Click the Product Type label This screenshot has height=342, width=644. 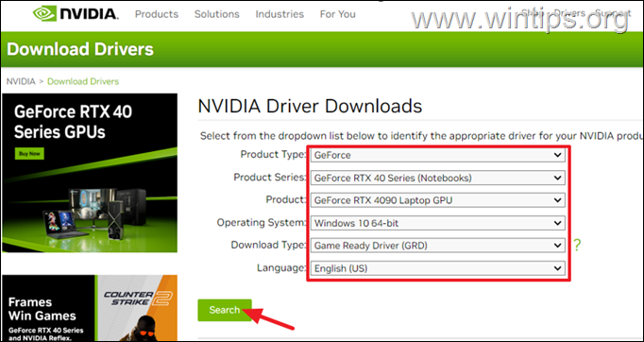pos(273,155)
